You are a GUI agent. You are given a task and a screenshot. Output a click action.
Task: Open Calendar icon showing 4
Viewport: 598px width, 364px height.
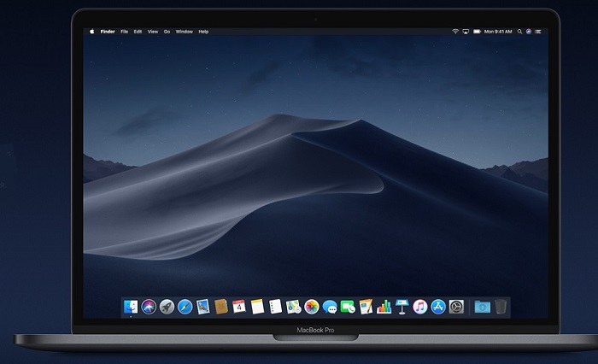tap(239, 307)
